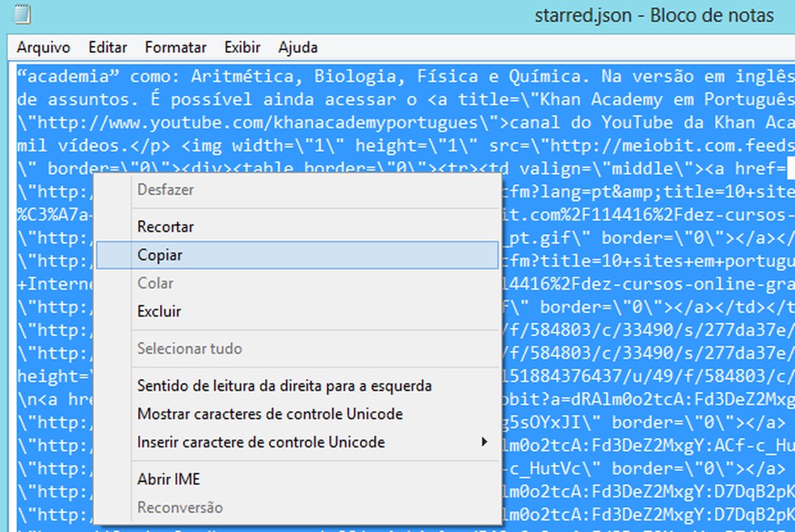Viewport: 795px width, 532px height.
Task: Click the text '“academia” como: Aritmética, Biologia'
Action: point(212,77)
